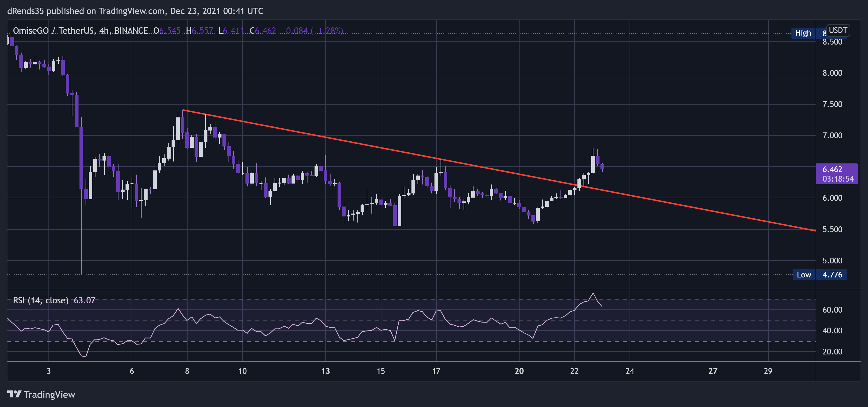Click the countdown timer 03:18:54
This screenshot has width=868, height=407.
click(838, 179)
